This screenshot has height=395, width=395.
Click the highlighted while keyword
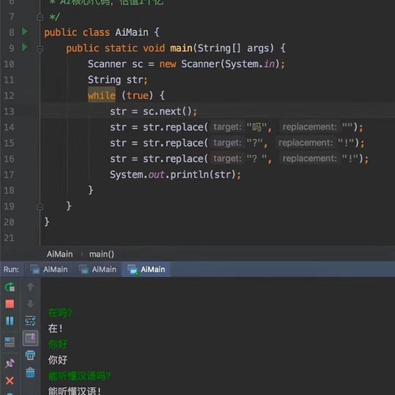click(102, 96)
